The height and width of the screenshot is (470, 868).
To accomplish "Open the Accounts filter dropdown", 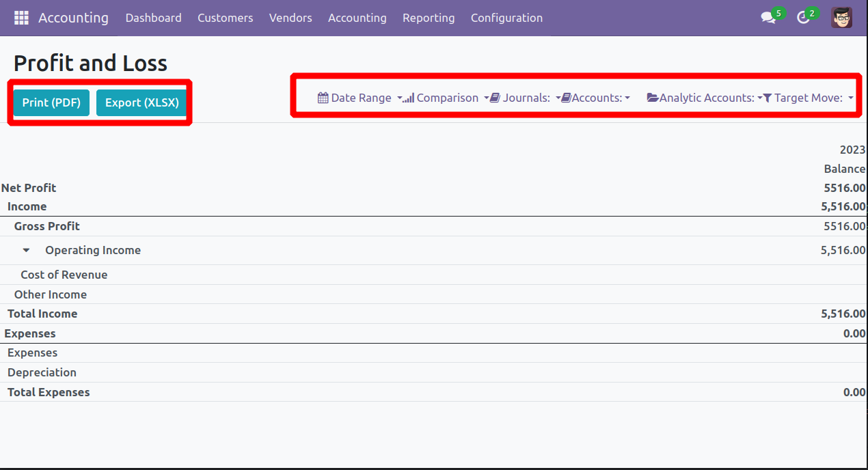I will [596, 98].
